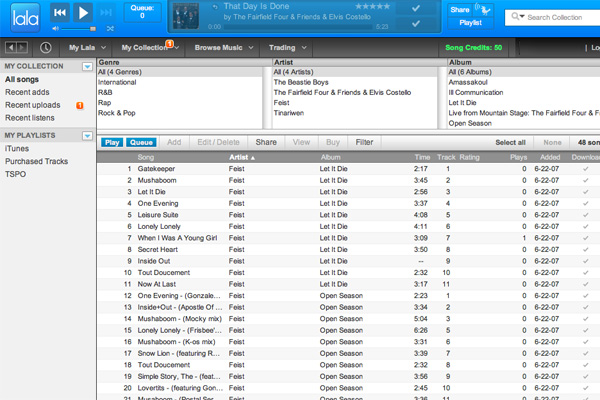Mute with the speaker volume icon

pos(55,29)
